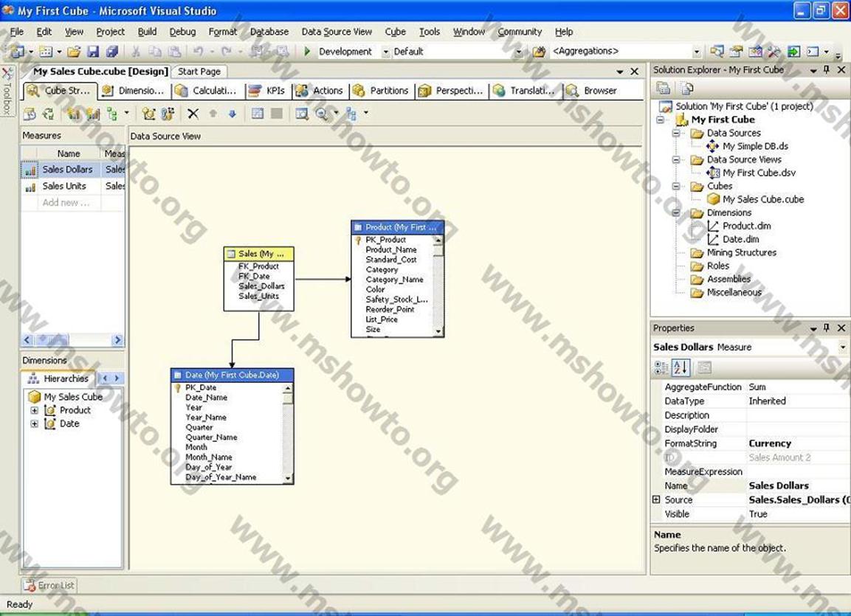The image size is (851, 616).
Task: Click the Show Tables diagram icon
Action: [258, 114]
